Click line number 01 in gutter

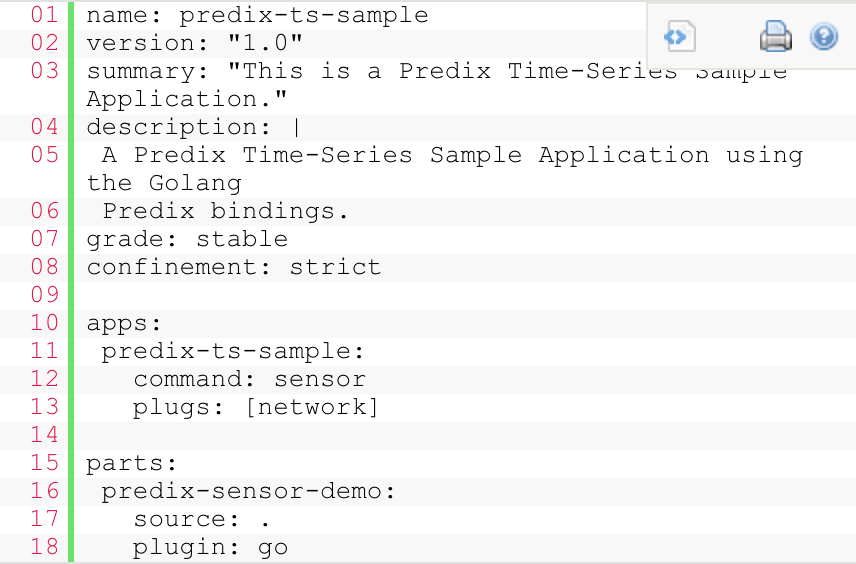[44, 15]
